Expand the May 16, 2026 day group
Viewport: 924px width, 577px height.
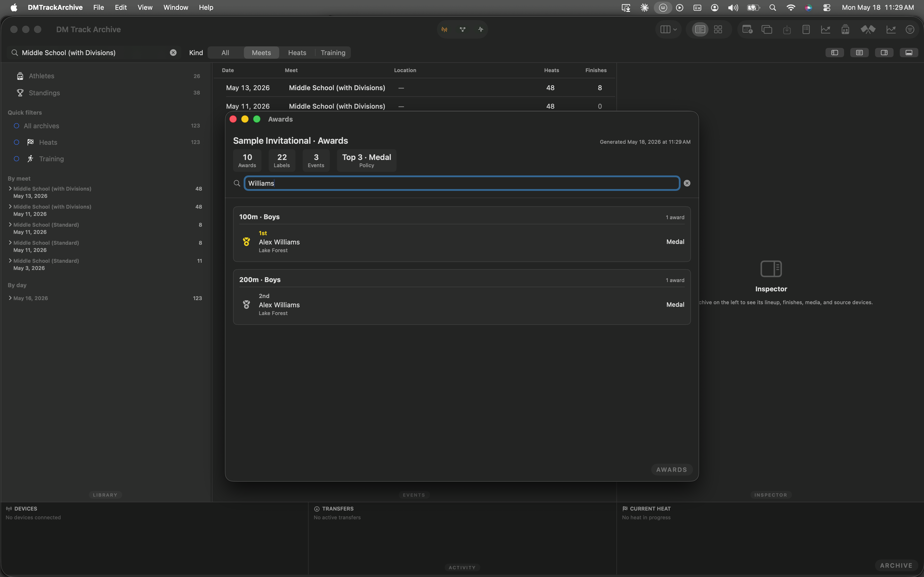[x=10, y=298]
